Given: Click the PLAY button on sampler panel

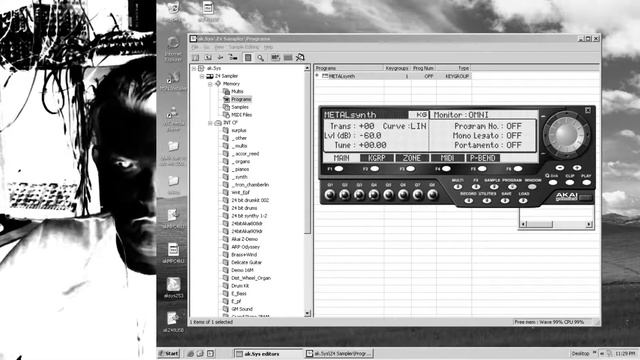Looking at the screenshot, I should coord(586,182).
